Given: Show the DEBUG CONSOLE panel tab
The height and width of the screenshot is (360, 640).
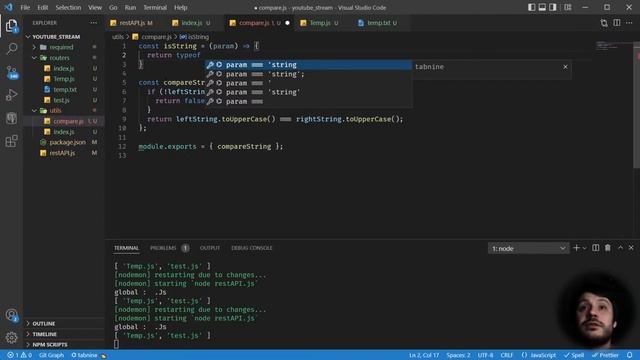Looking at the screenshot, I should (x=251, y=248).
